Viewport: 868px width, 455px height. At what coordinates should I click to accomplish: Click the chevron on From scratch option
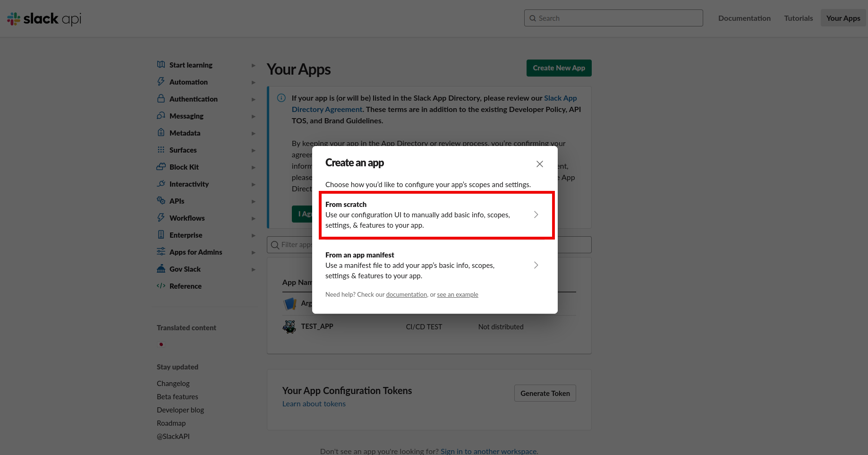536,215
